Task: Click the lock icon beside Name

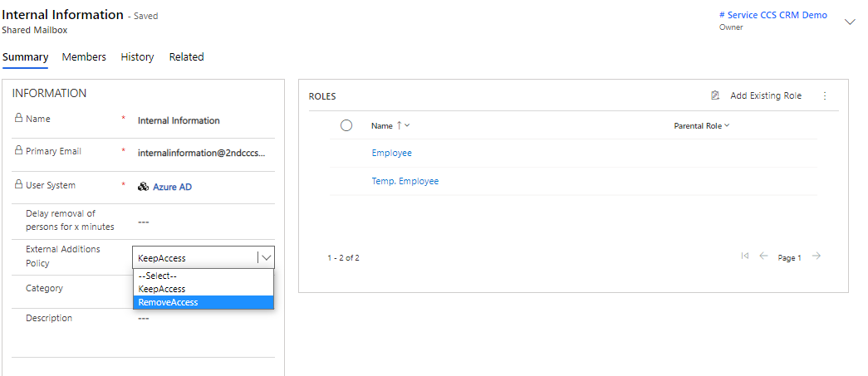Action: [x=18, y=119]
